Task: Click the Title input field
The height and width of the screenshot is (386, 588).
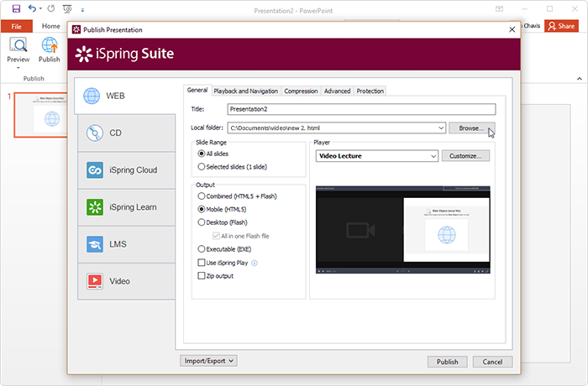Action: (361, 109)
